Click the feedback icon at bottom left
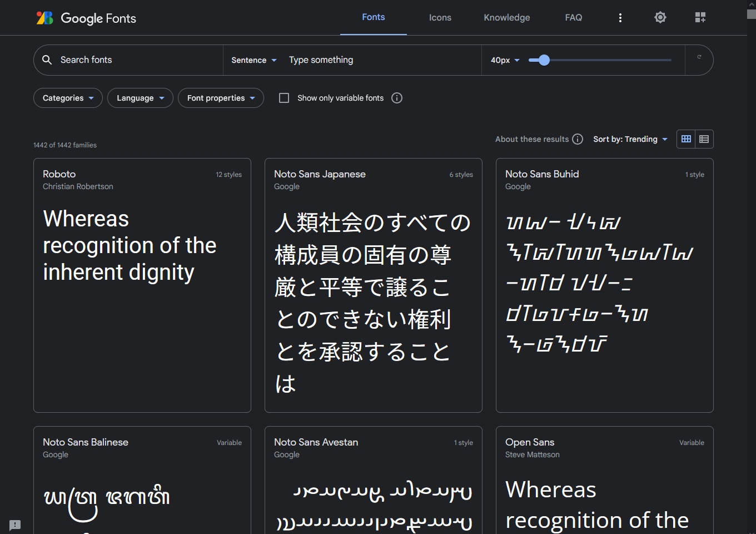The image size is (756, 534). (15, 525)
